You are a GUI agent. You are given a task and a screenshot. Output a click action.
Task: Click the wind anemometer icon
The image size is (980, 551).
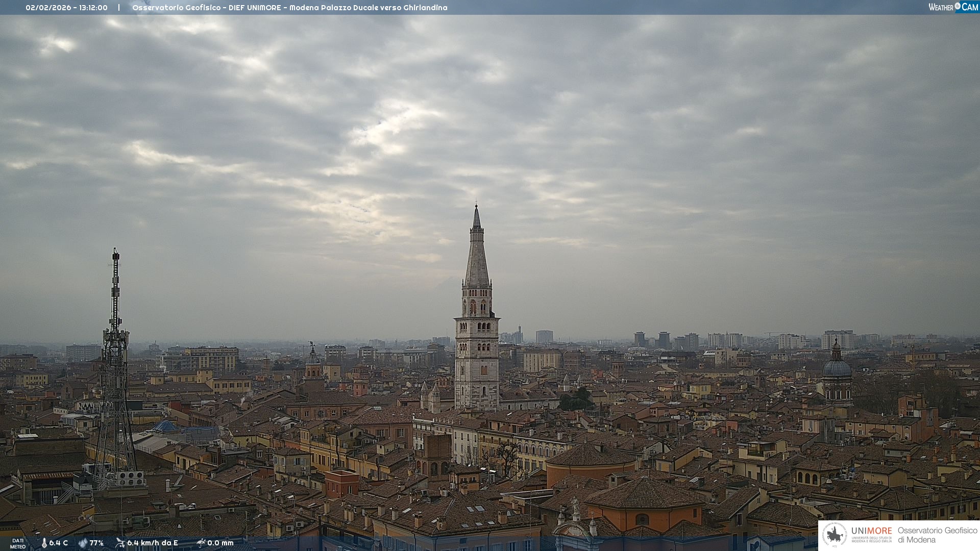(120, 543)
